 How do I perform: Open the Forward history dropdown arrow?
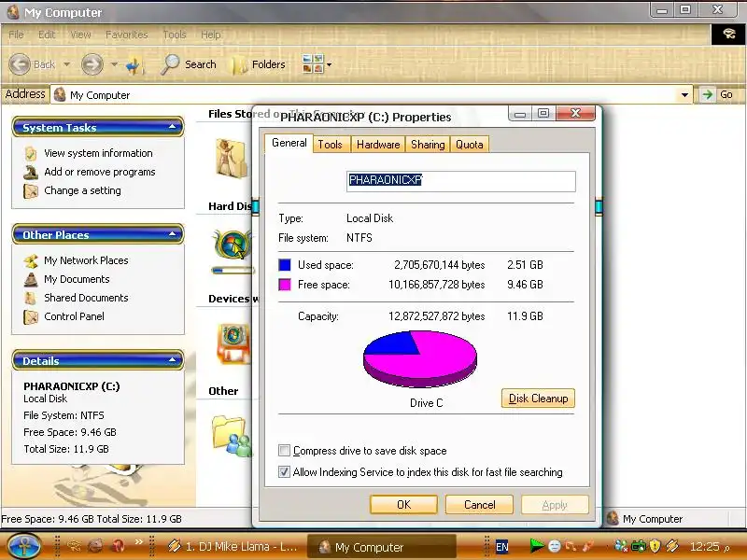click(x=114, y=64)
